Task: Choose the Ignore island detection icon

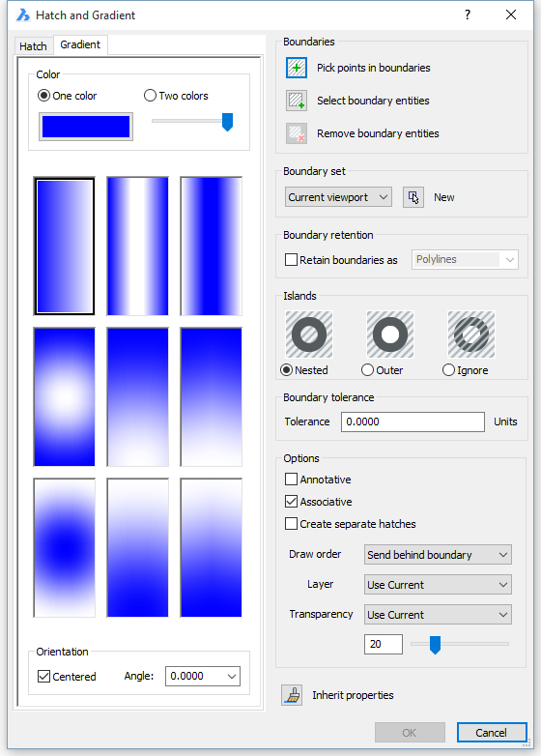Action: (x=471, y=334)
